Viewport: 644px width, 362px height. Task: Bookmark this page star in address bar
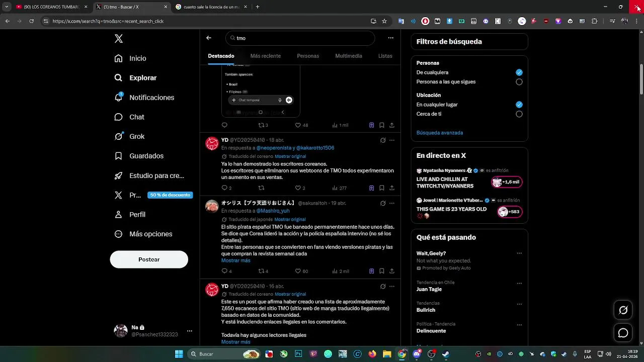point(384,21)
